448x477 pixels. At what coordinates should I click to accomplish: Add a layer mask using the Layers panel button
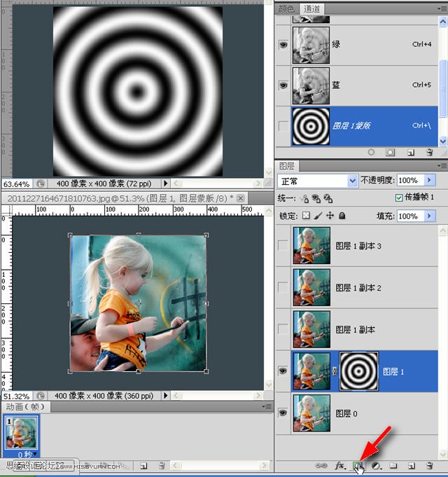coord(358,465)
